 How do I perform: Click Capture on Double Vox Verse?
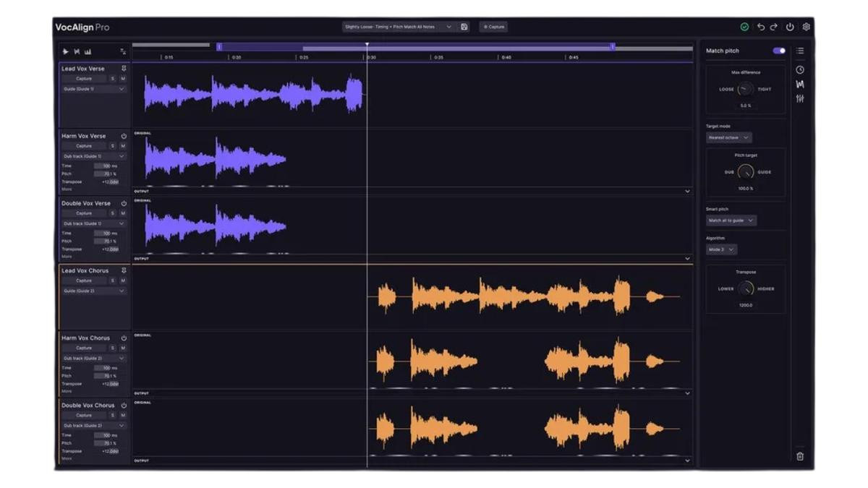pyautogui.click(x=84, y=213)
